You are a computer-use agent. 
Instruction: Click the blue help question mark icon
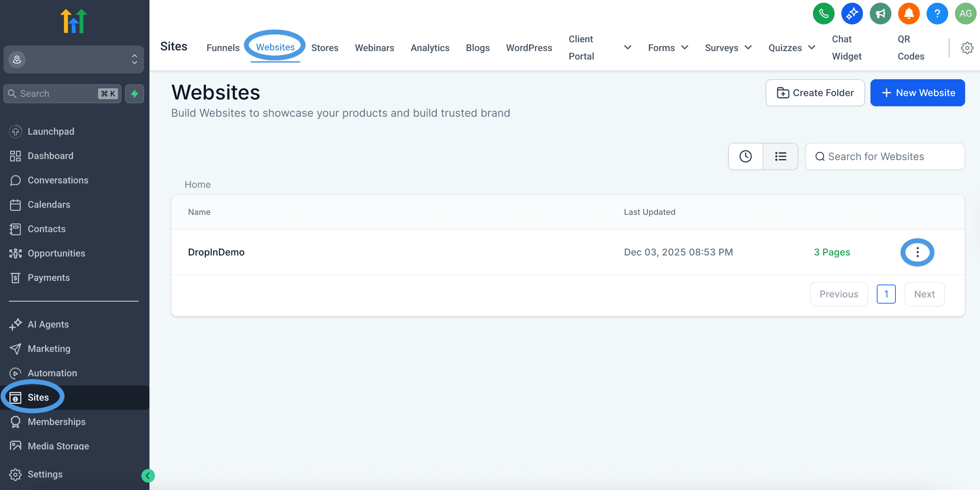tap(937, 14)
